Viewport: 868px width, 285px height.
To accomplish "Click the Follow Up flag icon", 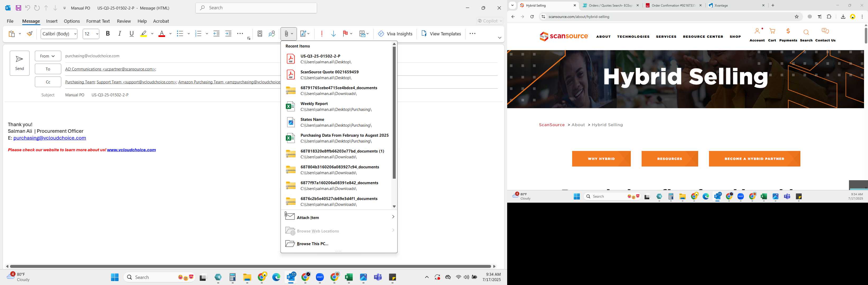I will pos(345,34).
